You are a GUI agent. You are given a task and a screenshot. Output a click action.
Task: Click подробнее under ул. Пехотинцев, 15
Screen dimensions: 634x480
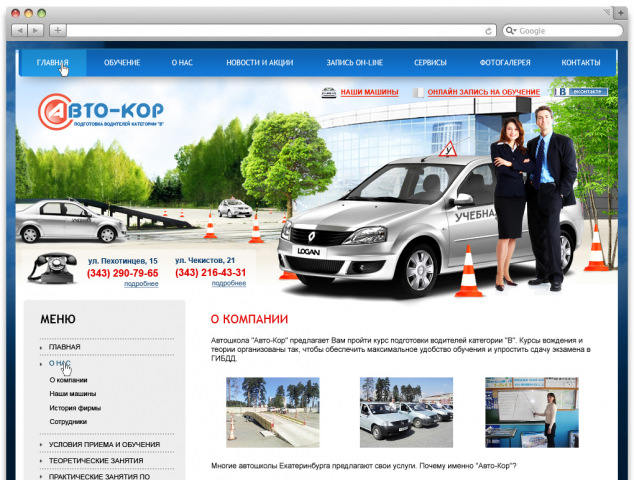coord(141,284)
